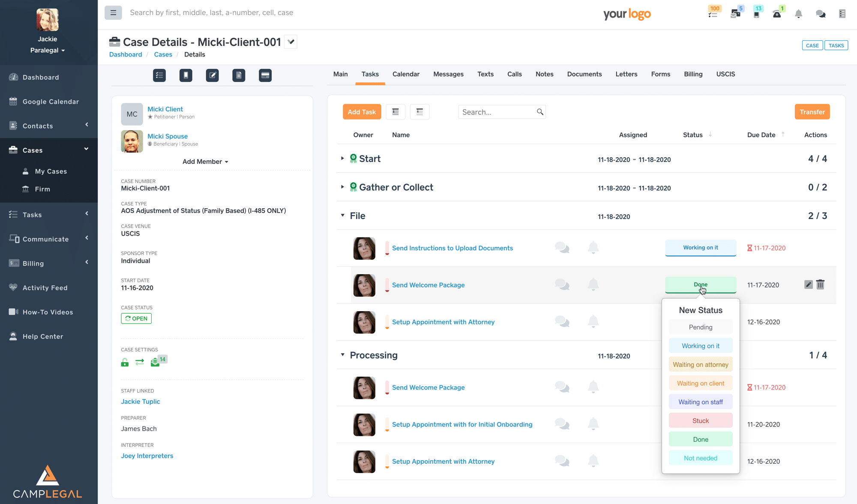Open the Add Member dropdown
This screenshot has height=504, width=857.
tap(205, 162)
